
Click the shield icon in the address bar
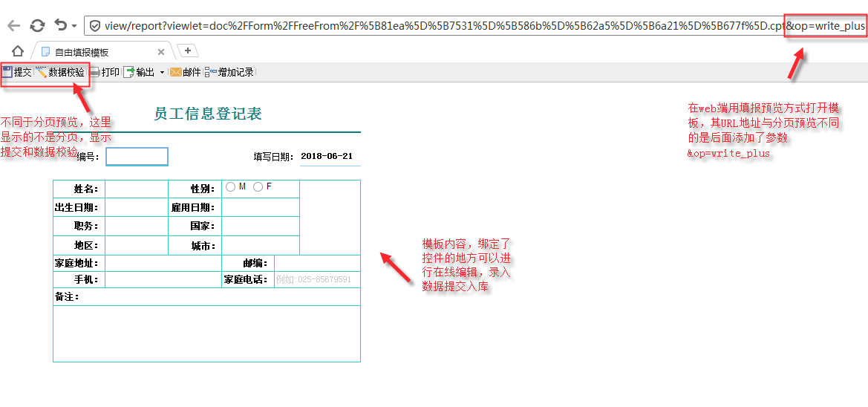(94, 25)
